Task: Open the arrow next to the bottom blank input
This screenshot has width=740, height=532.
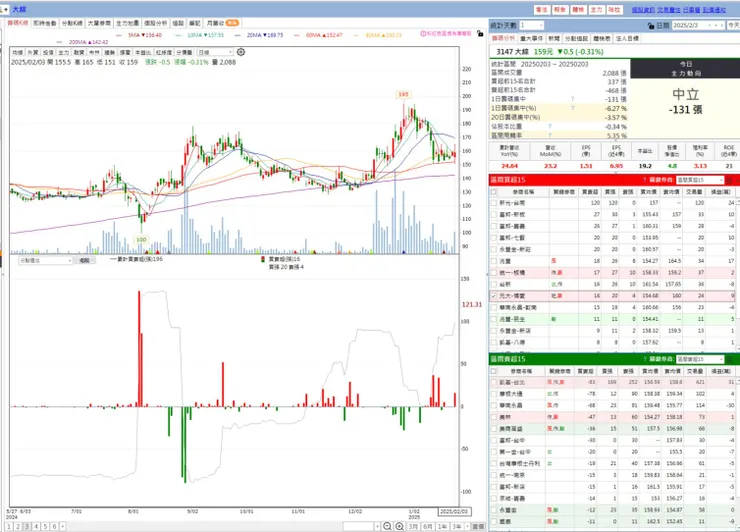Action: 377,526
